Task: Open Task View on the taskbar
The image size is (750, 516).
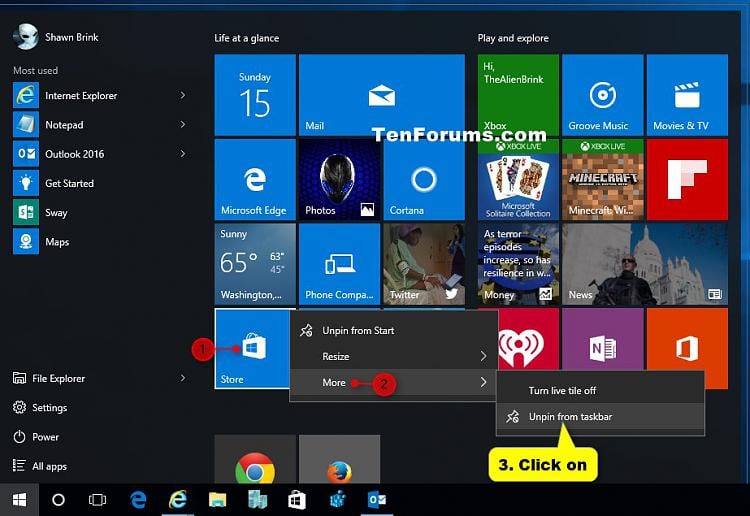Action: (x=97, y=500)
